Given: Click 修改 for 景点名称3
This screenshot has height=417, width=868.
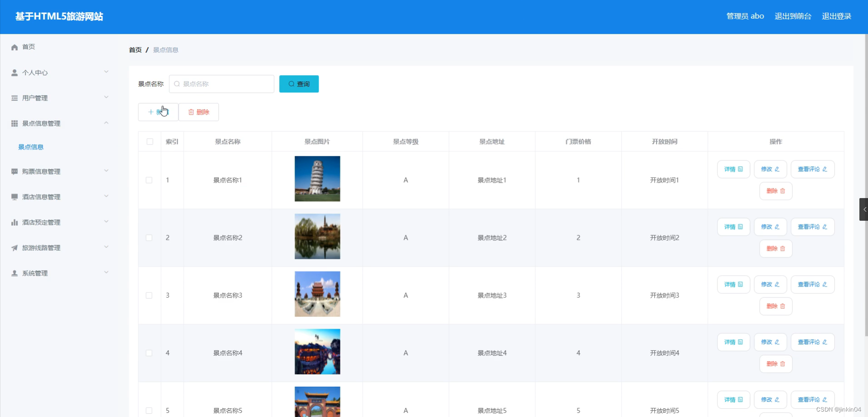Looking at the screenshot, I should [x=770, y=284].
